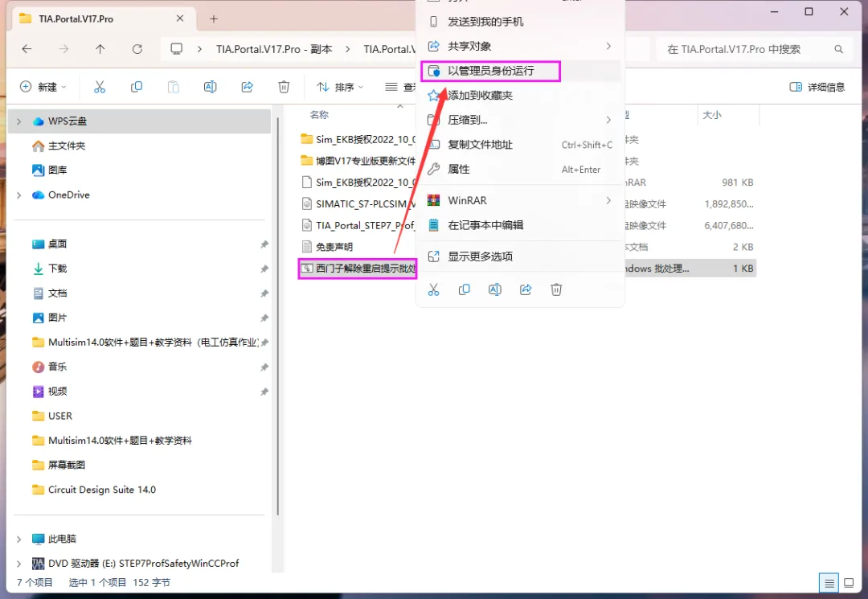Open the 新建 dropdown menu
The width and height of the screenshot is (868, 599).
[x=43, y=87]
